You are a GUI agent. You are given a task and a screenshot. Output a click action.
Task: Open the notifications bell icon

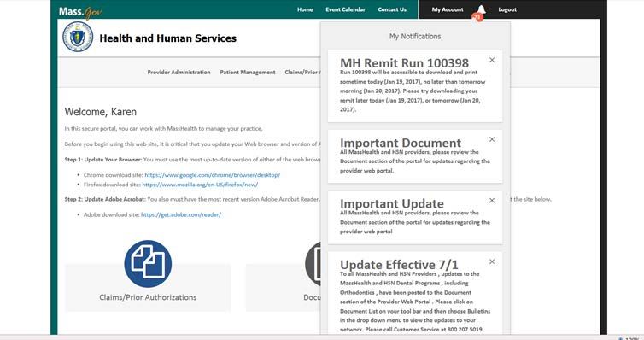click(x=481, y=10)
